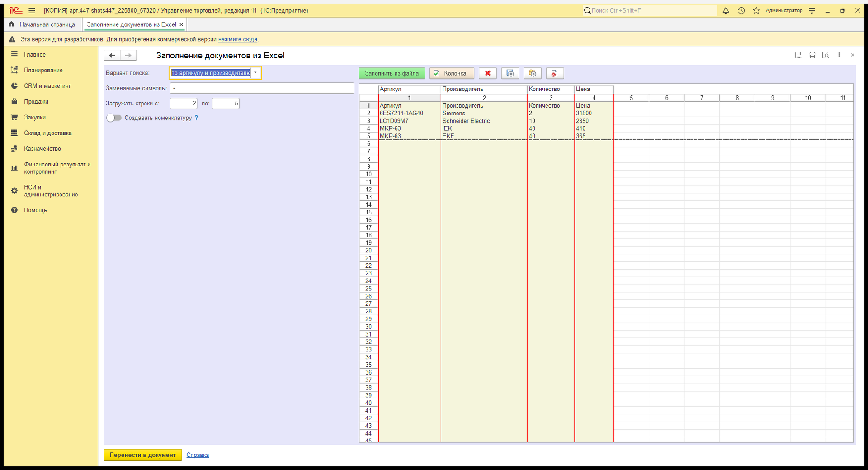Go forward with the right arrow
Screen dimensions: 868x470
pos(128,55)
